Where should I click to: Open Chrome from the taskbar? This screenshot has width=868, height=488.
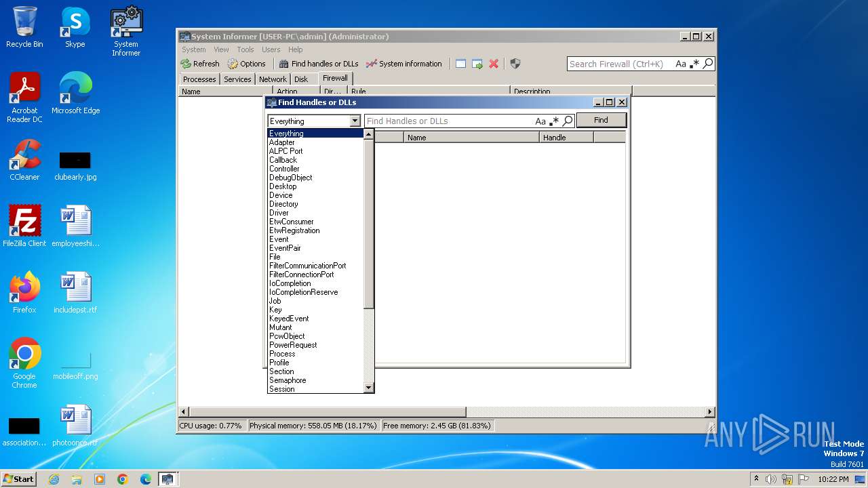pos(123,479)
